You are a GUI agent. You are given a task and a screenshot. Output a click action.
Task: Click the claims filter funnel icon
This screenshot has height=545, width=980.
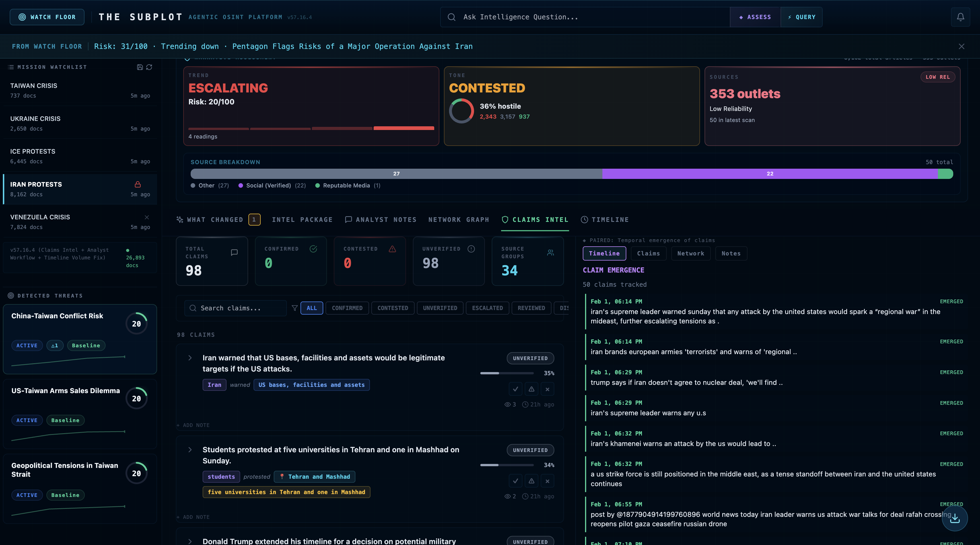[x=295, y=308]
